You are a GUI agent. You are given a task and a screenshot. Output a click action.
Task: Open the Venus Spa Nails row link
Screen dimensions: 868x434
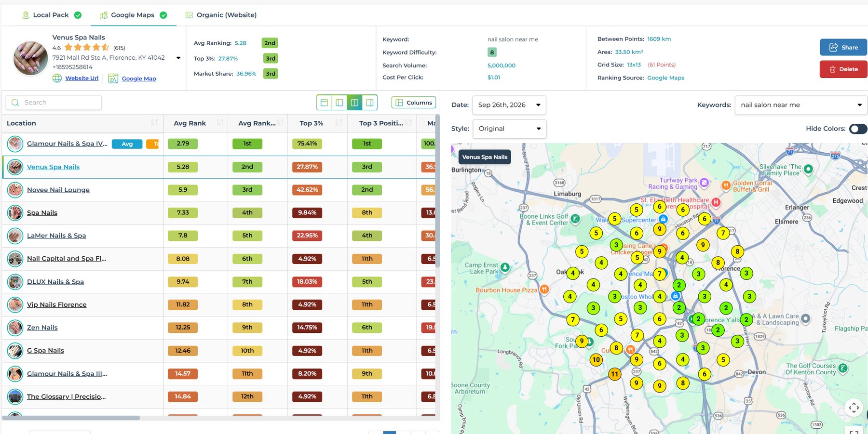coord(53,167)
